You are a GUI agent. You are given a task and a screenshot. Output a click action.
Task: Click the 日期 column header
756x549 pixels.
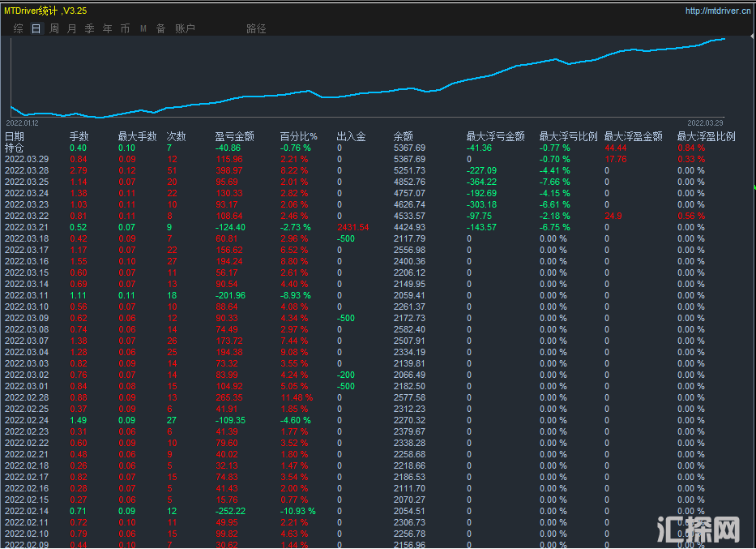click(15, 136)
